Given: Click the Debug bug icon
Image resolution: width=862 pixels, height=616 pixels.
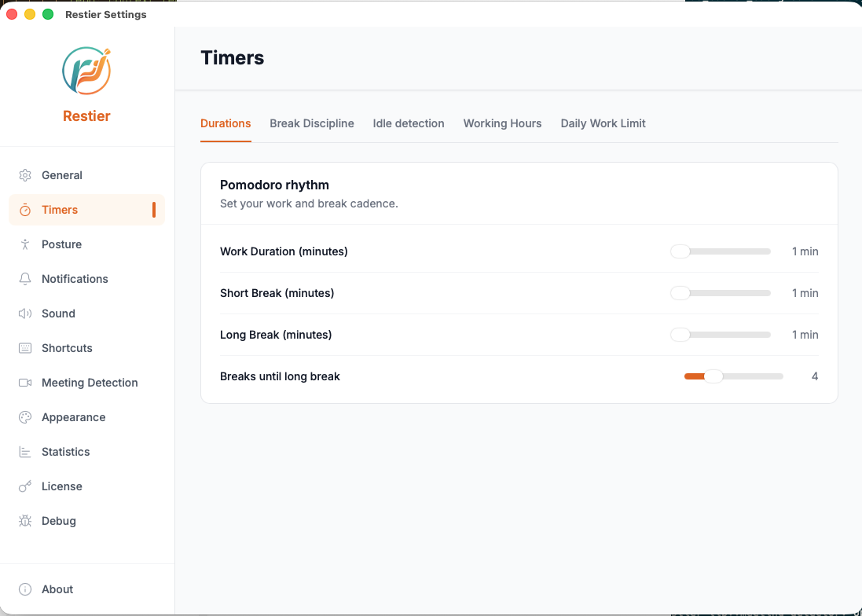Looking at the screenshot, I should (x=25, y=521).
